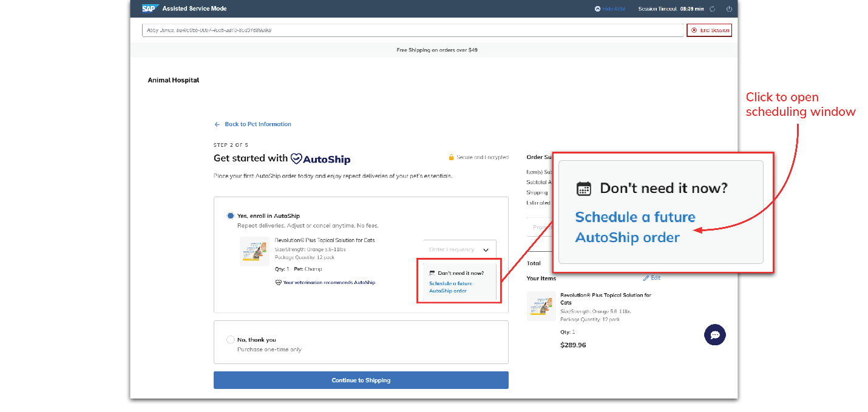Open the Order Frequency dropdown
Screen dimensions: 868x412
tap(459, 249)
